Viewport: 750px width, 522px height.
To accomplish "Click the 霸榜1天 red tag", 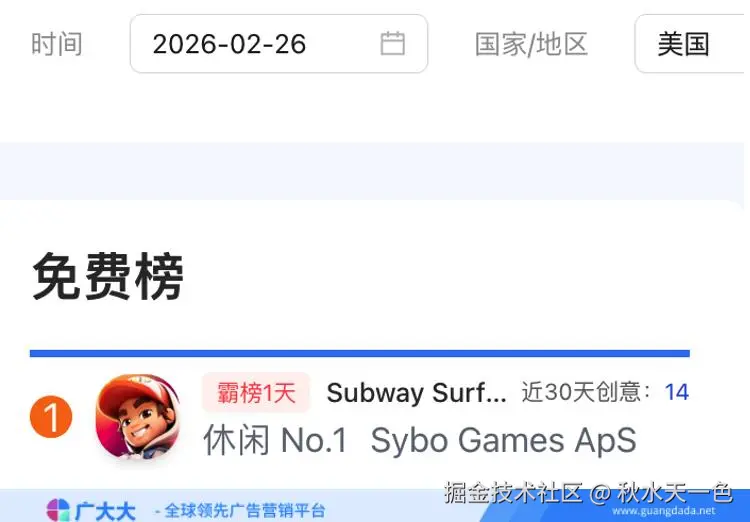I will [256, 392].
